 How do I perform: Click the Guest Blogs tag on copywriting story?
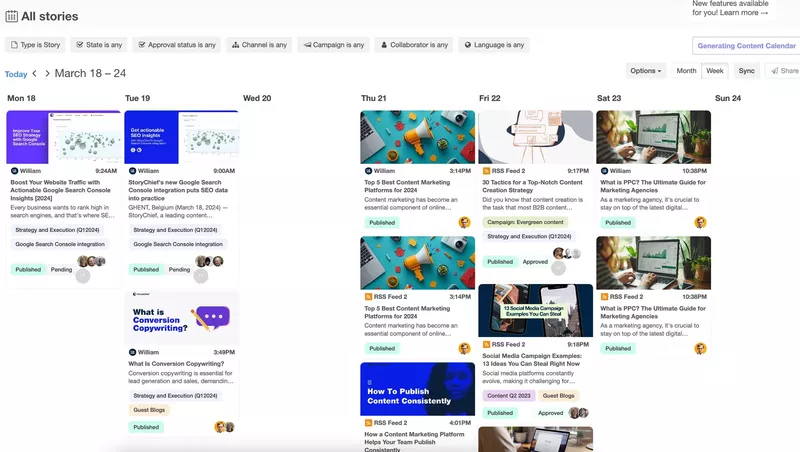click(149, 410)
